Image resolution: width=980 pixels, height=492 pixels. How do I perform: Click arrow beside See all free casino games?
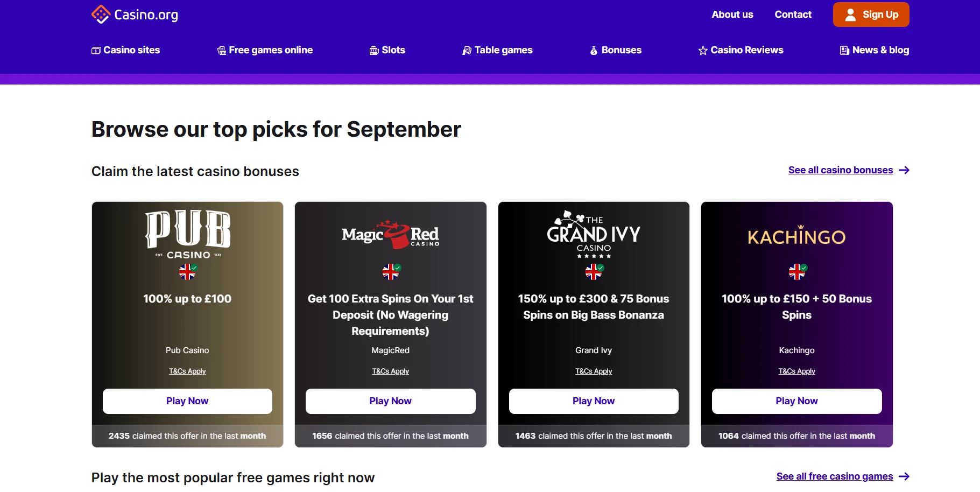(x=904, y=476)
